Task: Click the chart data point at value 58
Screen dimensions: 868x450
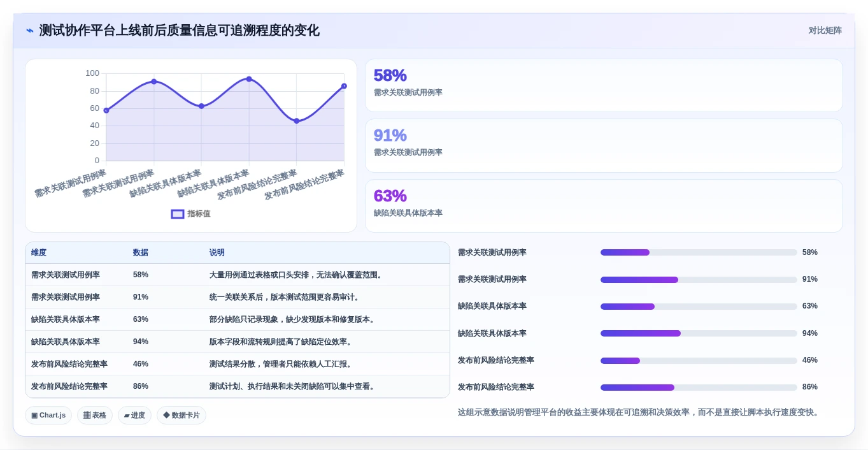Action: coord(106,110)
